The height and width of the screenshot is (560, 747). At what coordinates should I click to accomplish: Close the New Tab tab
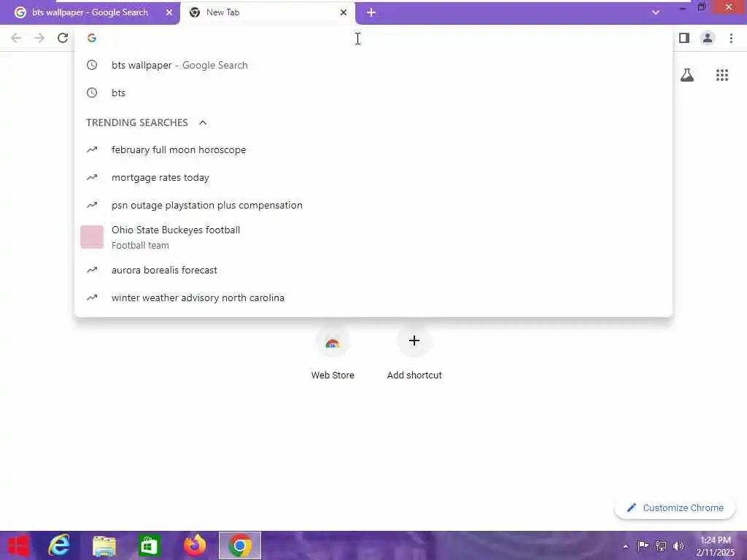pos(344,12)
